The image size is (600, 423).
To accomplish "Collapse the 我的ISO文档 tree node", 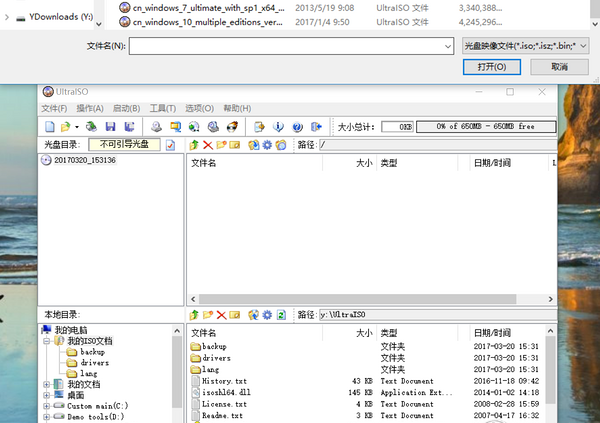I will 47,341.
